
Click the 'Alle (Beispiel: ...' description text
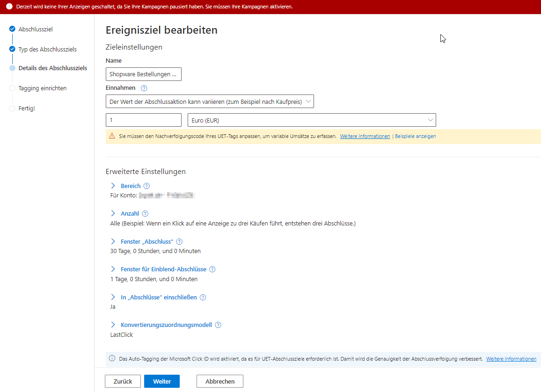click(x=233, y=224)
